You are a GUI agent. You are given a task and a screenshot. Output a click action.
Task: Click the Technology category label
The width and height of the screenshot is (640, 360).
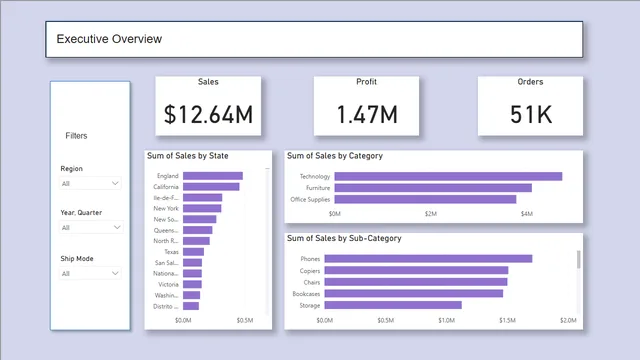pos(315,176)
